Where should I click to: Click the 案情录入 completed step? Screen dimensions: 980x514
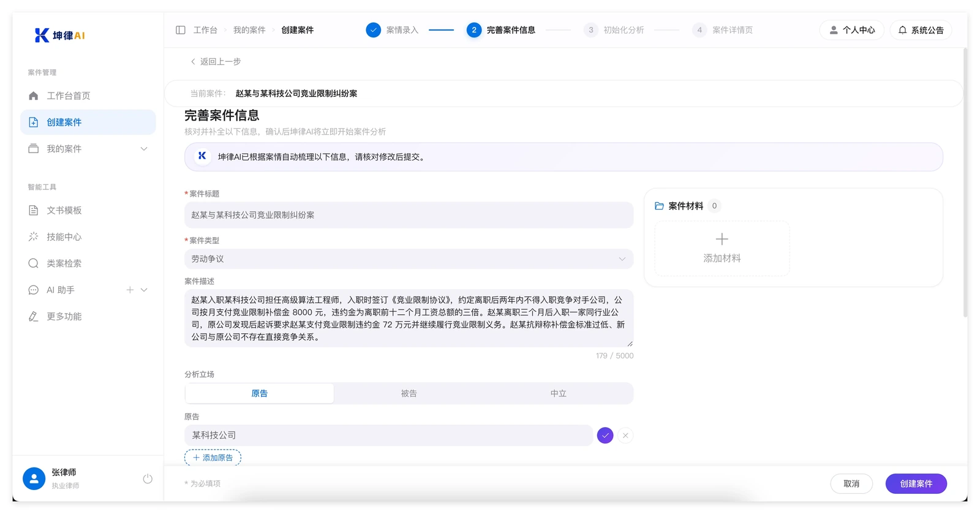tap(392, 30)
